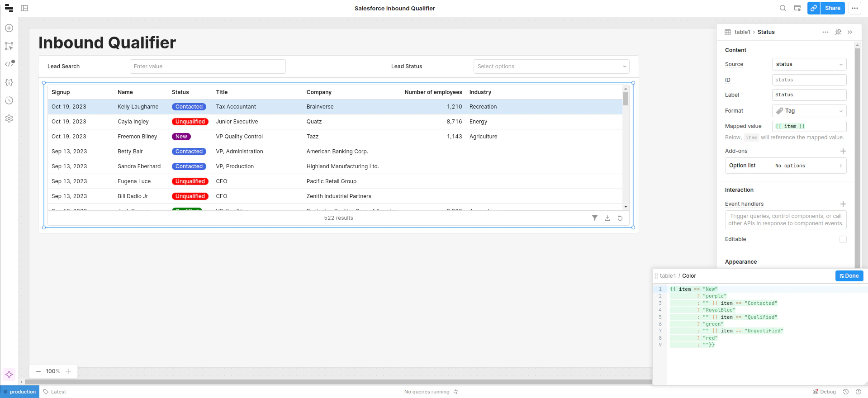Sort by the Industry column header
The width and height of the screenshot is (868, 398).
click(480, 92)
